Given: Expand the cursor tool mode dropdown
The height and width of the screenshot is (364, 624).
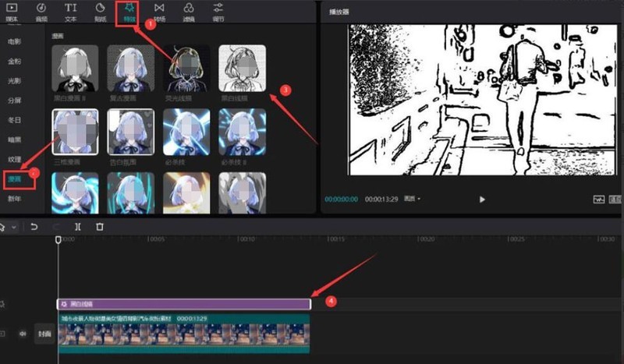Looking at the screenshot, I should tap(14, 227).
